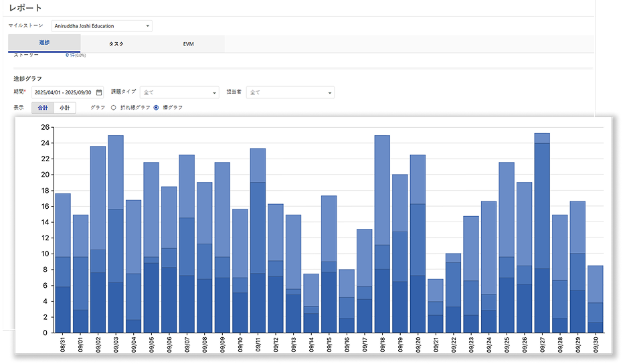Expand the 課題タイプ dropdown
The image size is (625, 364).
tap(179, 92)
